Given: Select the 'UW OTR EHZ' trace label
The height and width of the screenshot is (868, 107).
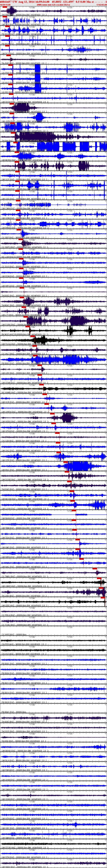Looking at the screenshot, I should pyautogui.click(x=8, y=460).
